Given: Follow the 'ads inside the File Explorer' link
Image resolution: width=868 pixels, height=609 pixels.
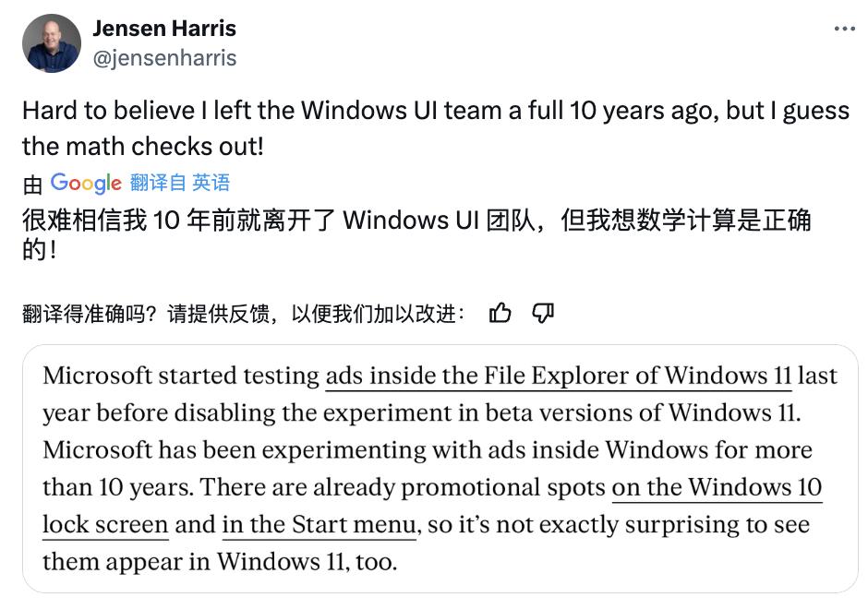Looking at the screenshot, I should click(559, 376).
